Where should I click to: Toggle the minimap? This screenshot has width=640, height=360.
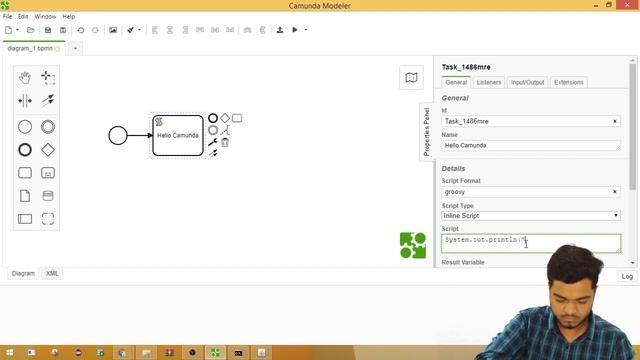click(x=411, y=78)
